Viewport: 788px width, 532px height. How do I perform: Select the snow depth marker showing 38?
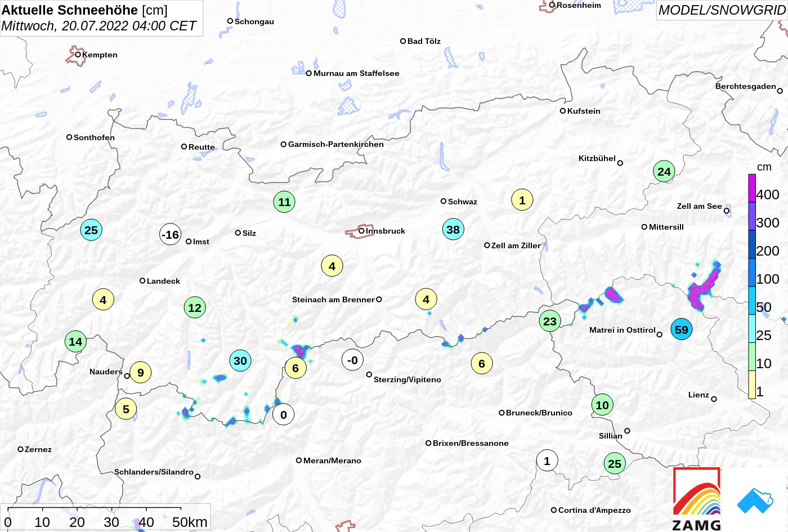point(453,229)
